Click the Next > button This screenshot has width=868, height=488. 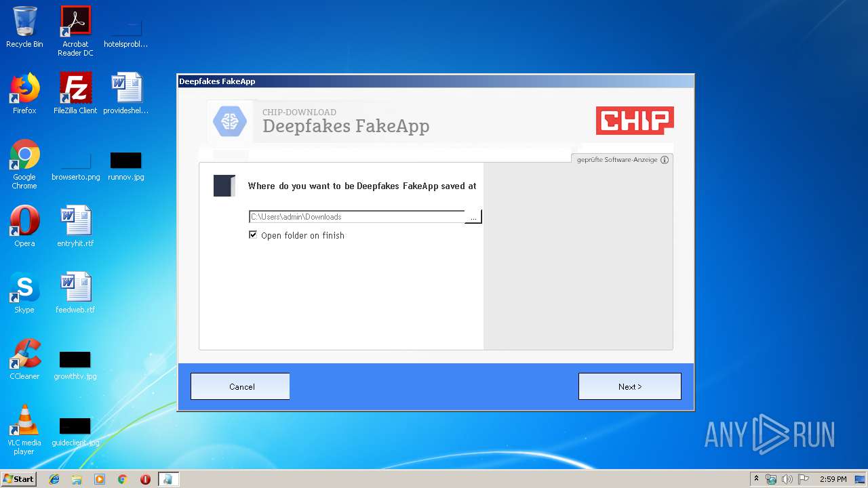pos(630,386)
